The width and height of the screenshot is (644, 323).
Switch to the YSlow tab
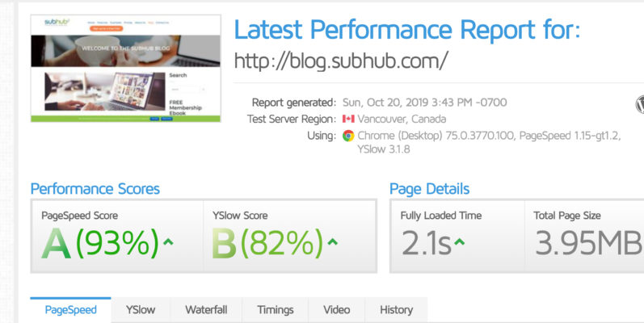coord(141,309)
